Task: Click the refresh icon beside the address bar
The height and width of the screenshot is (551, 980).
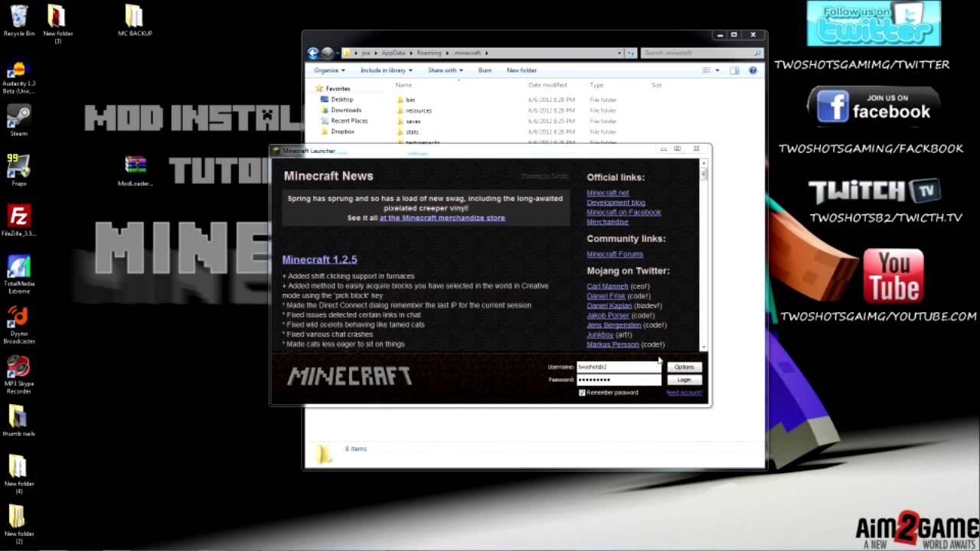Action: tap(631, 53)
